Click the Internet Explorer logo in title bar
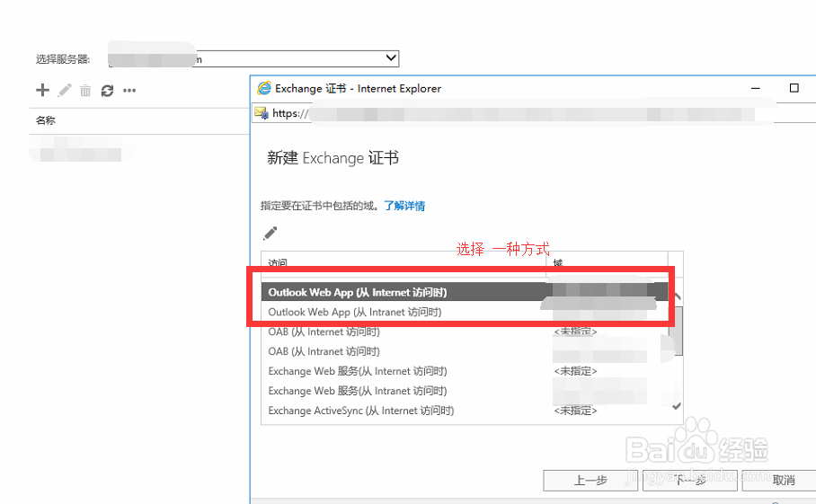The height and width of the screenshot is (504, 816). tap(264, 88)
